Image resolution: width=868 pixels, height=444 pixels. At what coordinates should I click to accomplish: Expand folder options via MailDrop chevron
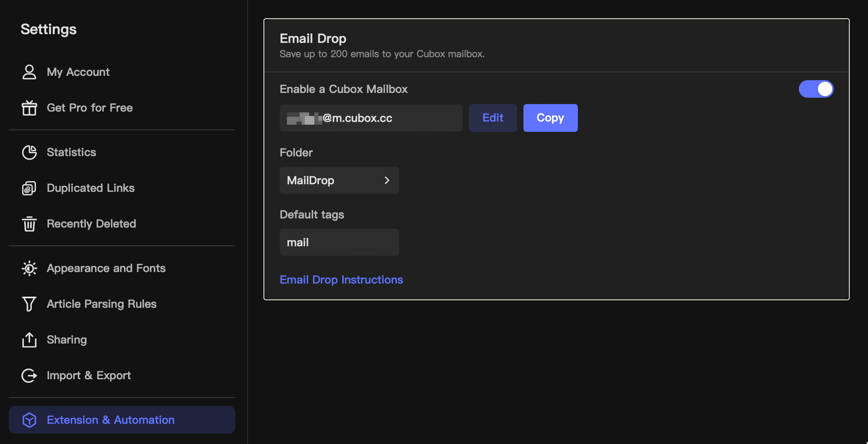click(x=387, y=180)
